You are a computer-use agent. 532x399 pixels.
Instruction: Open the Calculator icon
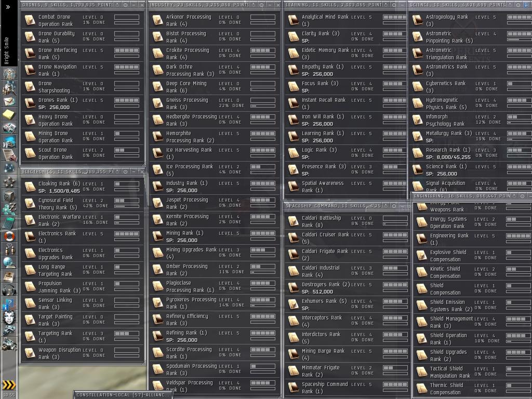tap(9, 222)
